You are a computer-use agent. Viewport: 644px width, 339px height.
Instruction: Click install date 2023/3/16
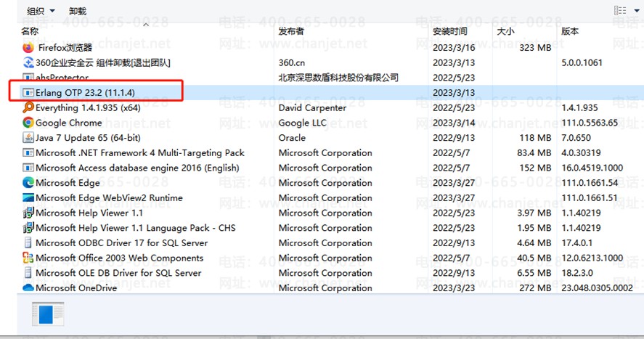(x=454, y=48)
